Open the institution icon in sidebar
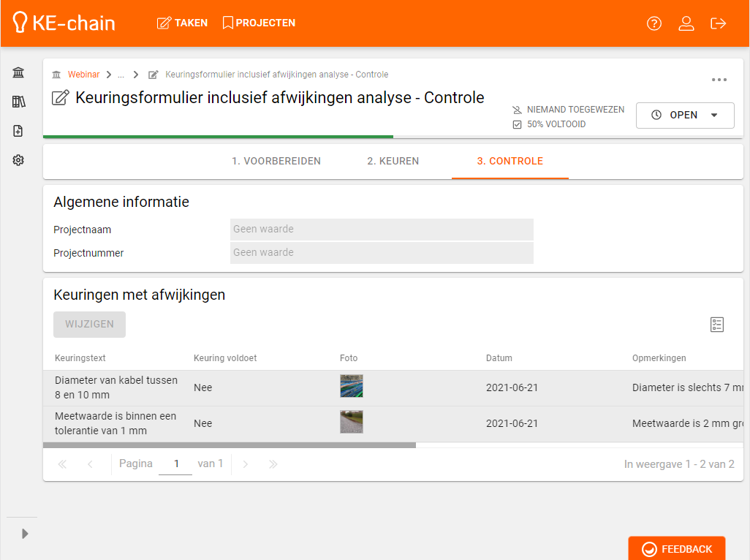This screenshot has width=750, height=560. [18, 72]
